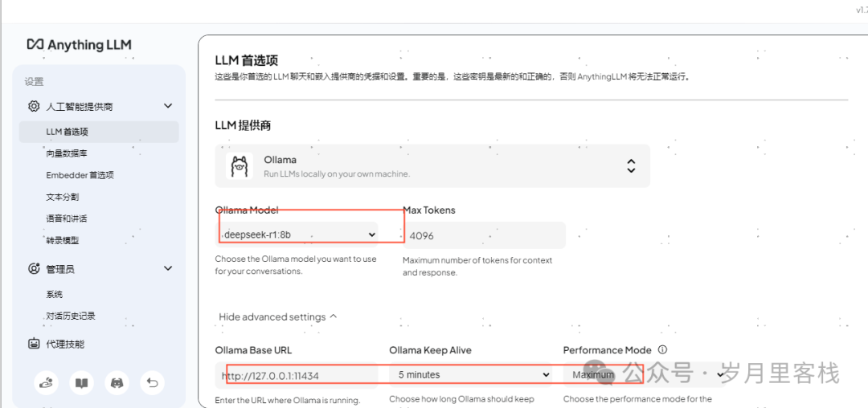Screen dimensions: 868x408
Task: Click the person icon beside 管理员
Action: (34, 269)
